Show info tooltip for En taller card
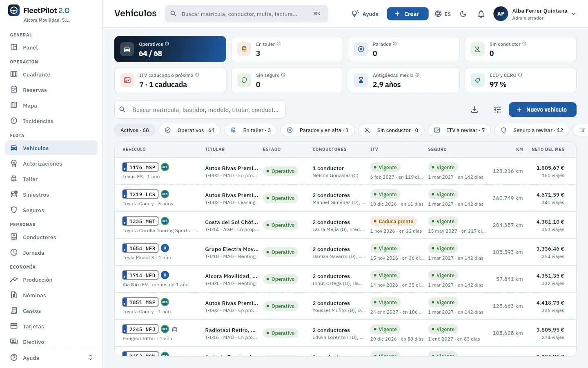The image size is (588, 368). coord(278,44)
